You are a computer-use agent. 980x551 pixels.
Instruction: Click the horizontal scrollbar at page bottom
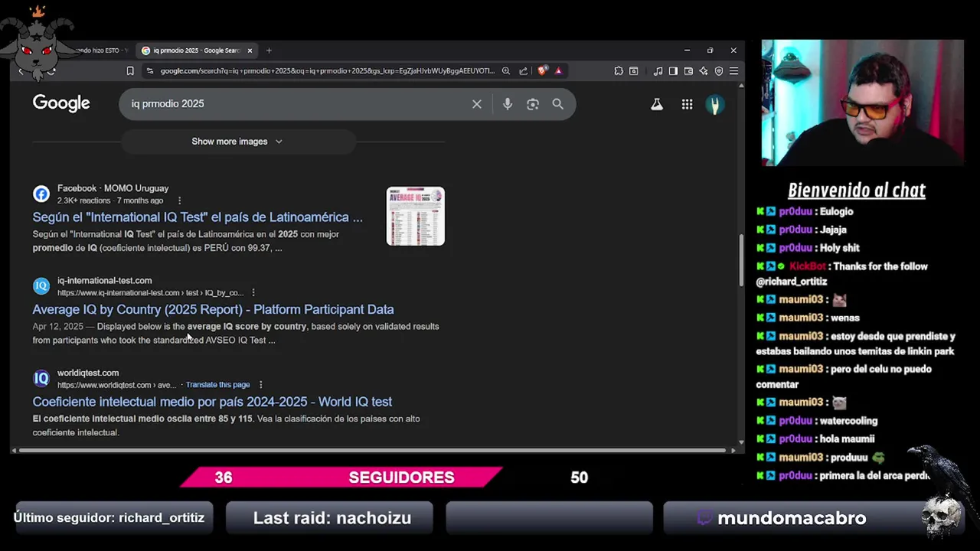(x=373, y=451)
